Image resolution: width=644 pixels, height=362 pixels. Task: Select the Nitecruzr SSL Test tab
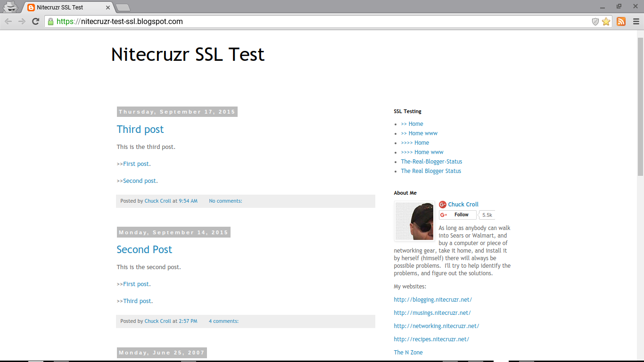click(x=66, y=7)
